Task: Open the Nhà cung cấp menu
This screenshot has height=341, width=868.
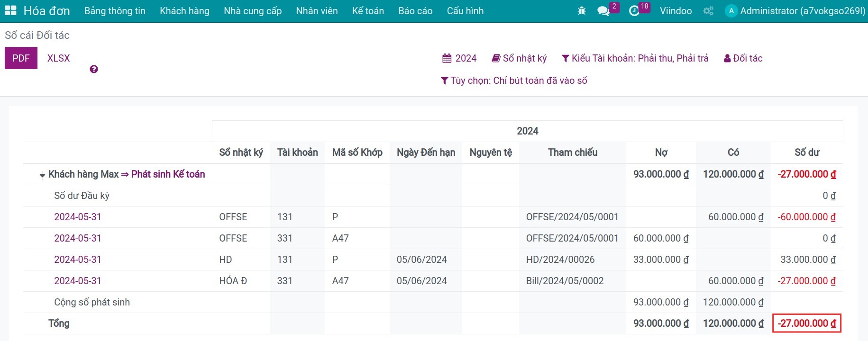Action: 253,11
